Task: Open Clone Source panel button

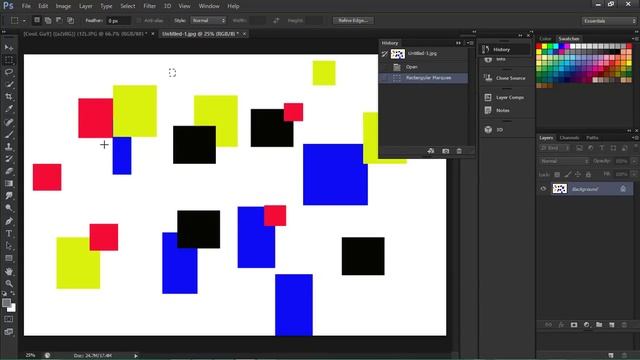Action: 505,78
